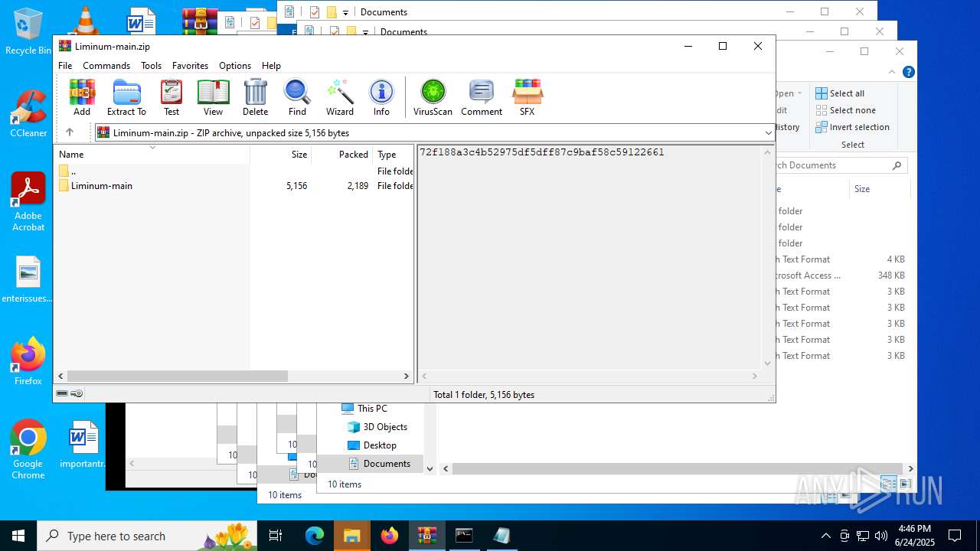Open Quick Access Toolbar dropdown in Documents window

[x=346, y=12]
